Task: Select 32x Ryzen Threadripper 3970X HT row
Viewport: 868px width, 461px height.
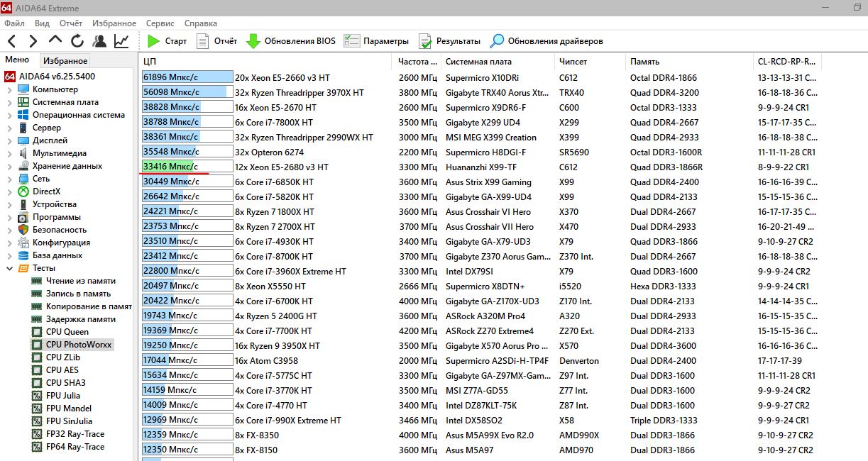Action: 480,92
